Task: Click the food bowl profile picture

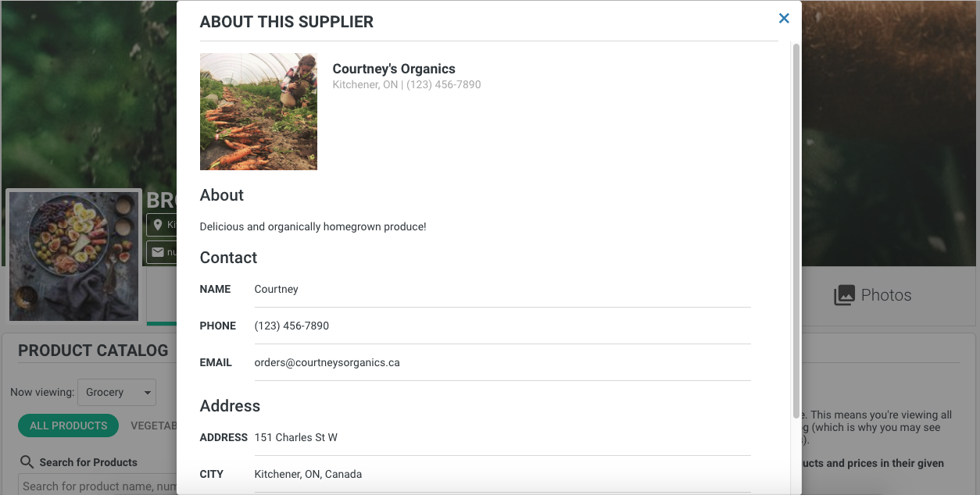Action: click(73, 256)
